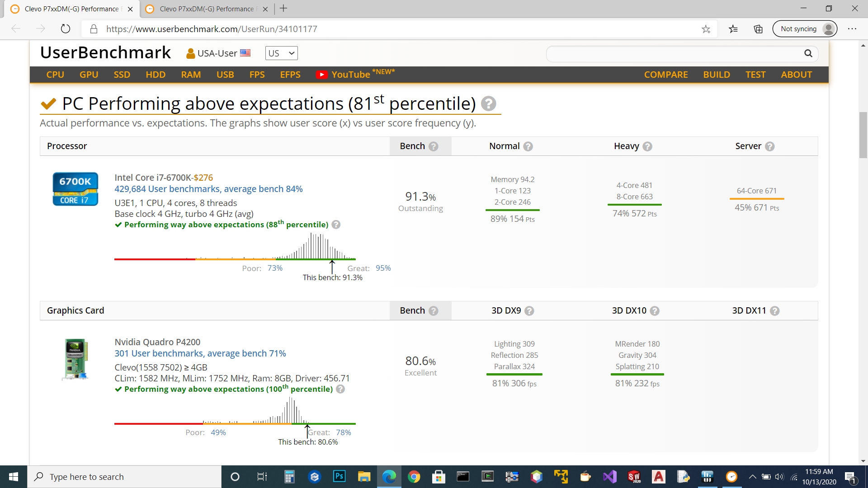Go to the ABOUT page
This screenshot has height=488, width=868.
tap(797, 75)
